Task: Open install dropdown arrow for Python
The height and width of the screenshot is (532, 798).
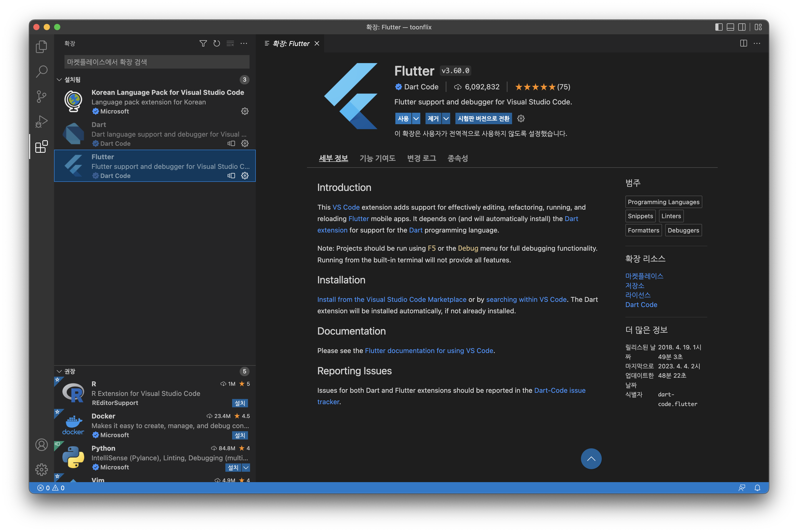Action: click(246, 468)
